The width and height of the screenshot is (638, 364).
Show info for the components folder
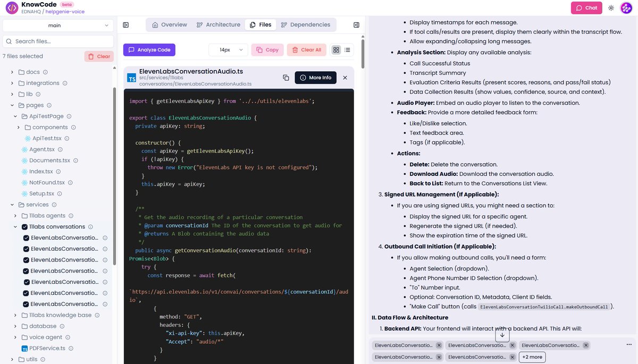[x=73, y=128]
